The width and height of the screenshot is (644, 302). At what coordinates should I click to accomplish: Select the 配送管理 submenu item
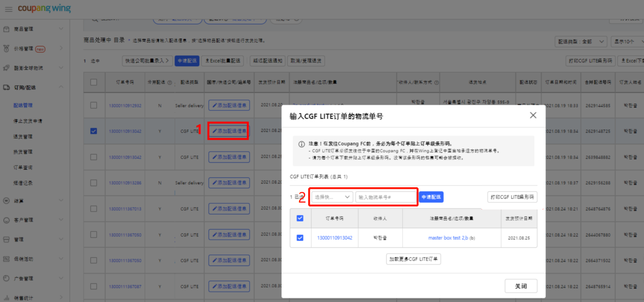pyautogui.click(x=23, y=105)
